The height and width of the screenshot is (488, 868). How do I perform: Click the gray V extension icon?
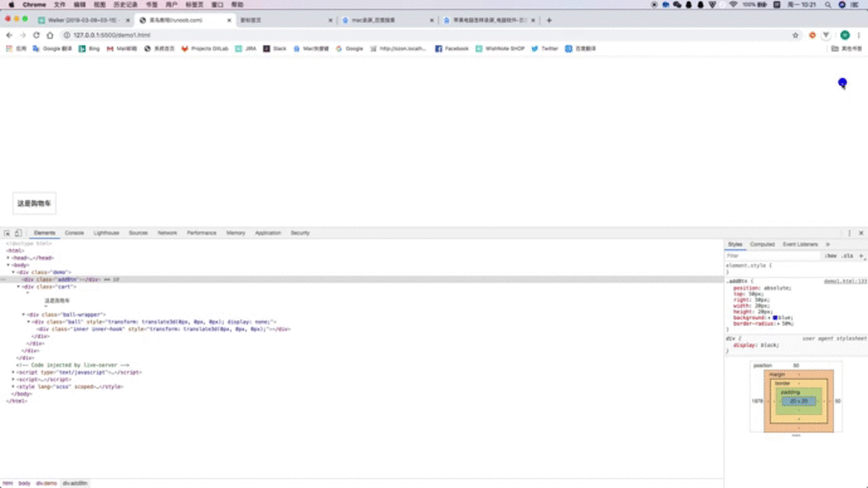[826, 35]
